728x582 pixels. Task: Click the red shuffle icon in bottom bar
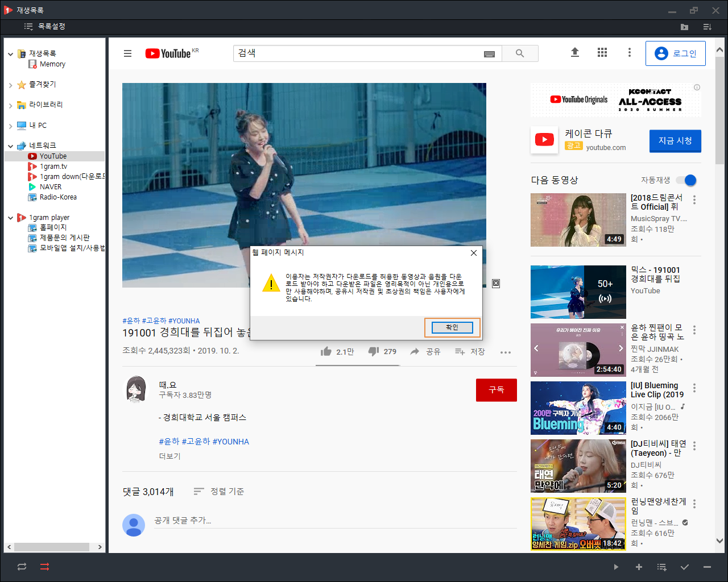tap(44, 567)
